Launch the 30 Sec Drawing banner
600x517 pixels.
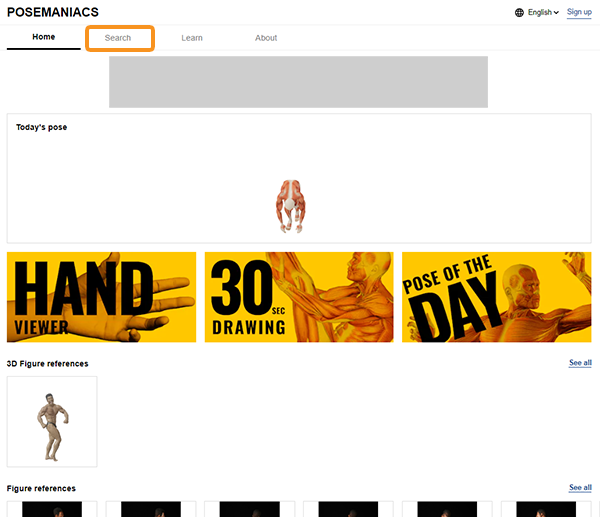[299, 297]
